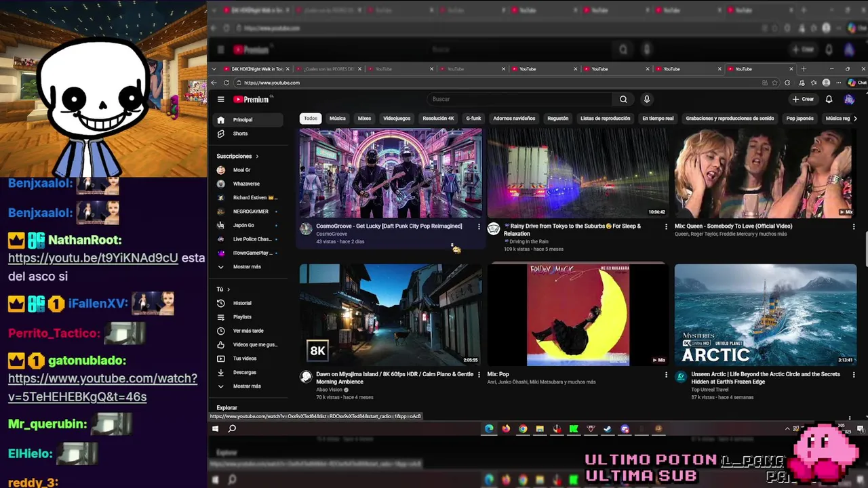Viewport: 868px width, 488px height.
Task: Open options menu for Queen mix
Action: point(854,226)
